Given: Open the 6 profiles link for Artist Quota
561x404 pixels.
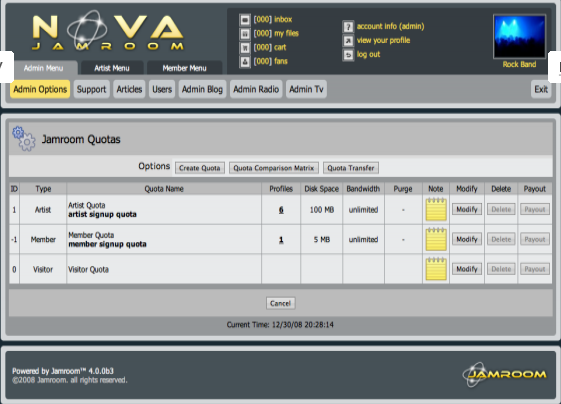Looking at the screenshot, I should 281,210.
